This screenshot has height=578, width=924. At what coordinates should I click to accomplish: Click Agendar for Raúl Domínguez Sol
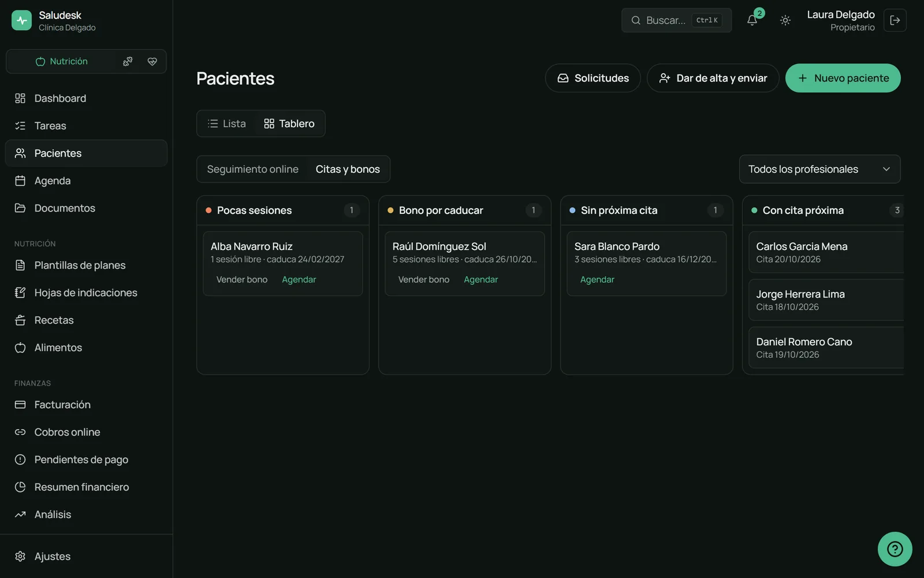pos(481,280)
